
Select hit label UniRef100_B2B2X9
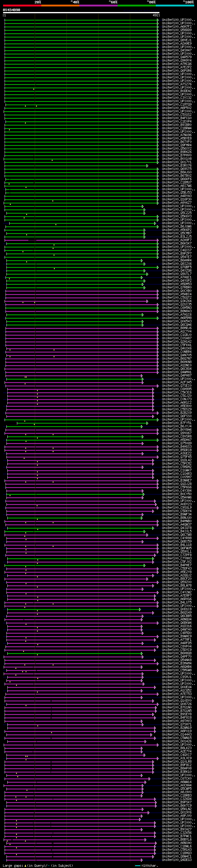[x=177, y=412]
